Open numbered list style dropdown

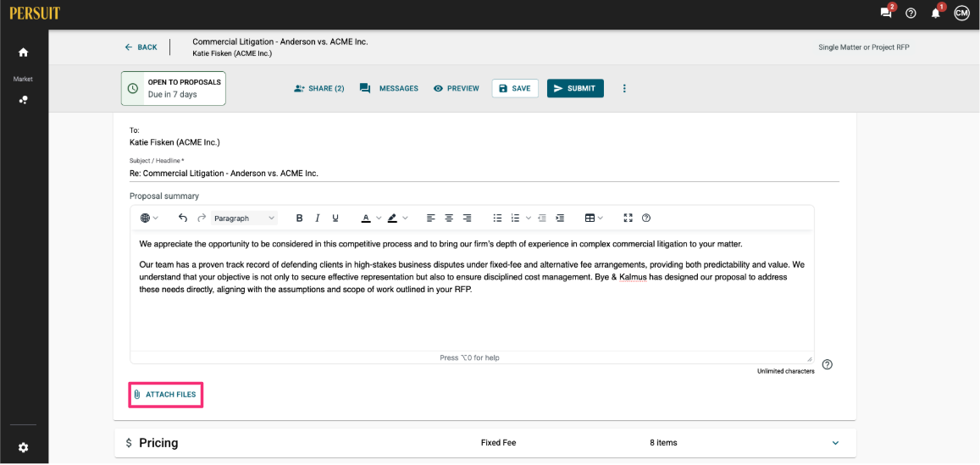529,219
